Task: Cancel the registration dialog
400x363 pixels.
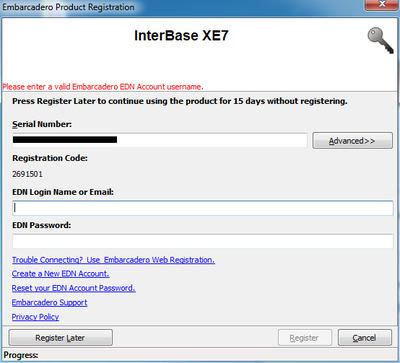Action: (365, 338)
